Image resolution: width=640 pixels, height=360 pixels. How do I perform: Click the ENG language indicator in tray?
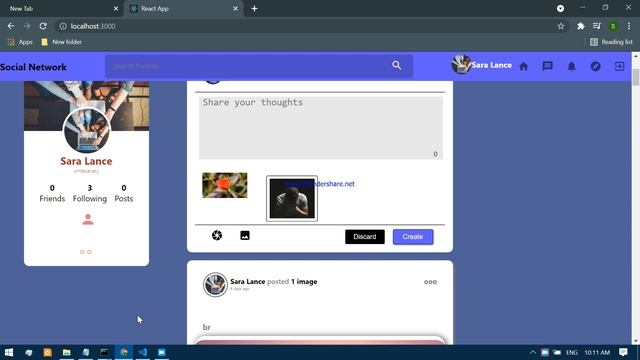[571, 352]
